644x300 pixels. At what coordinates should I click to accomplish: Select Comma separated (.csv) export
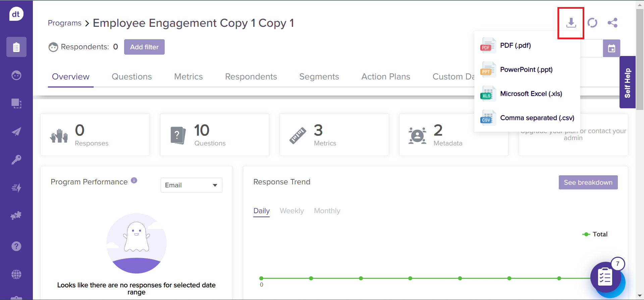click(x=537, y=118)
